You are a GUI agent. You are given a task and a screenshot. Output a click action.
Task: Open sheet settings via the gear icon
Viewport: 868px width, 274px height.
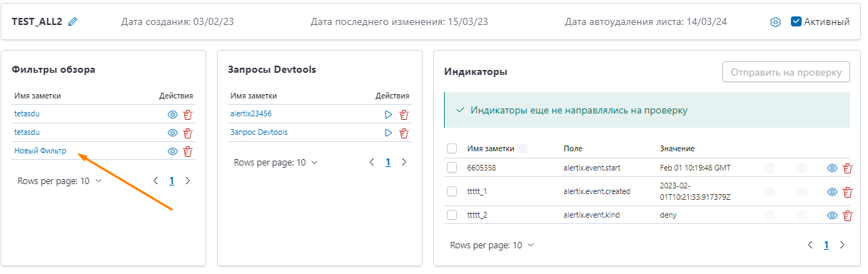coord(776,22)
